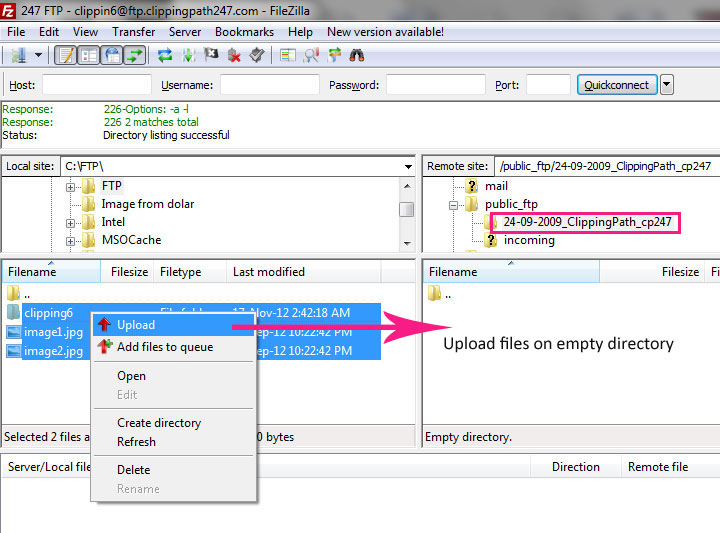The height and width of the screenshot is (533, 720).
Task: Open the Help menu
Action: 300,32
